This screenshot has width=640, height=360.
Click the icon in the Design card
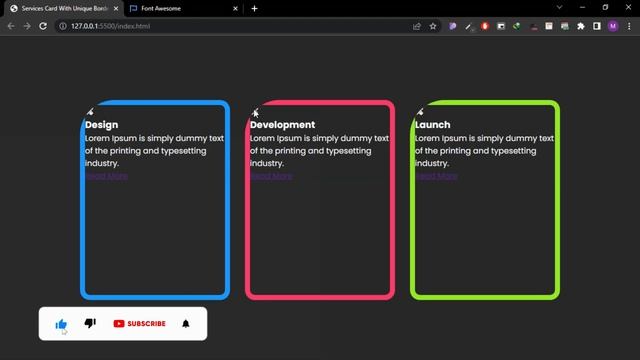[90, 112]
